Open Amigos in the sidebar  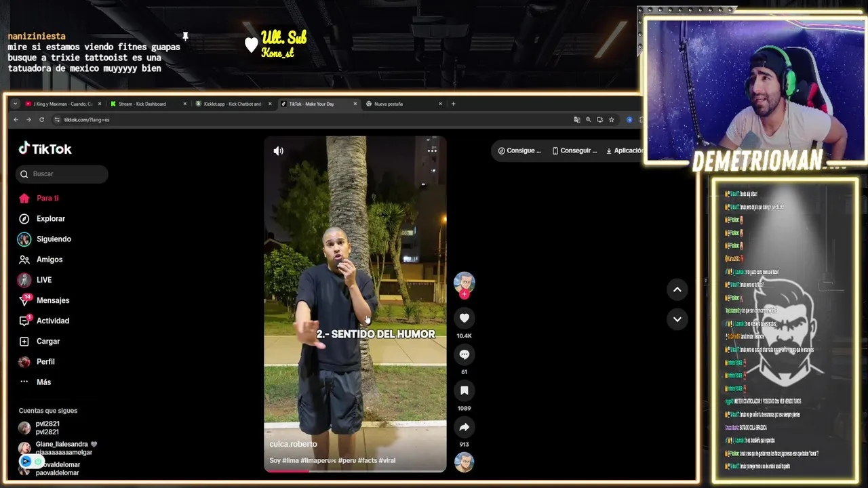click(50, 260)
